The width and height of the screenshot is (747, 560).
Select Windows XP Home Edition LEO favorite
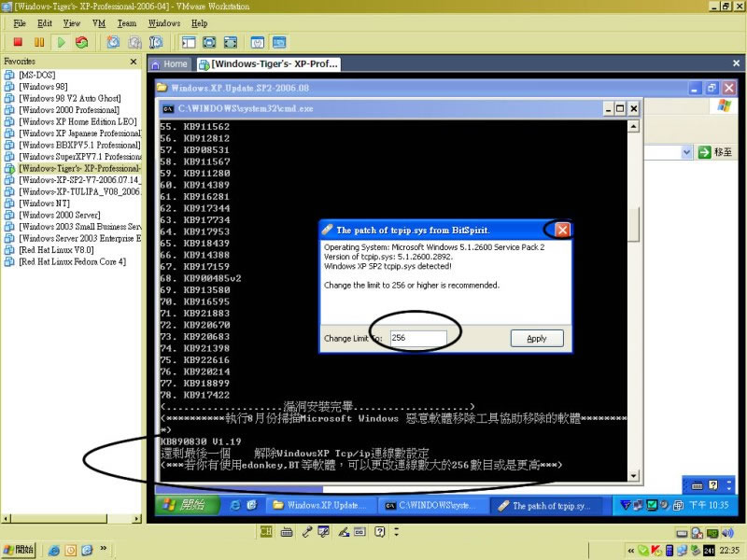click(x=78, y=121)
